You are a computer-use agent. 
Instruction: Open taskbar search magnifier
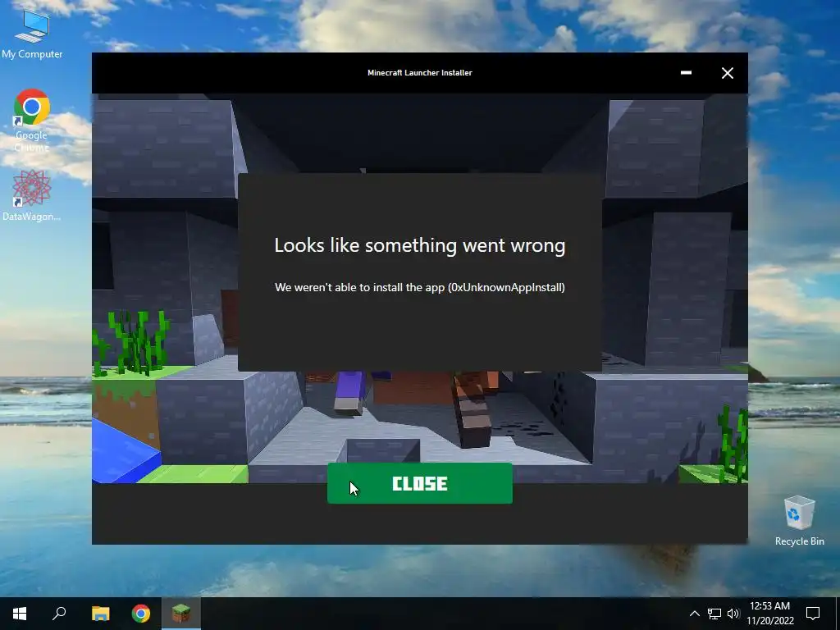tap(59, 614)
